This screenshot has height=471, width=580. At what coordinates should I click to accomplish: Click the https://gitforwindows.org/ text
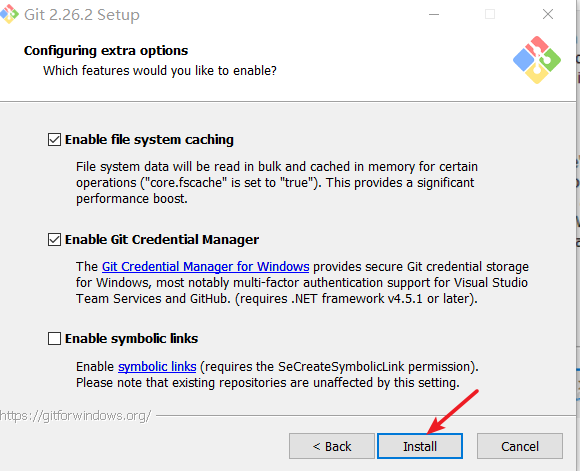pyautogui.click(x=75, y=416)
